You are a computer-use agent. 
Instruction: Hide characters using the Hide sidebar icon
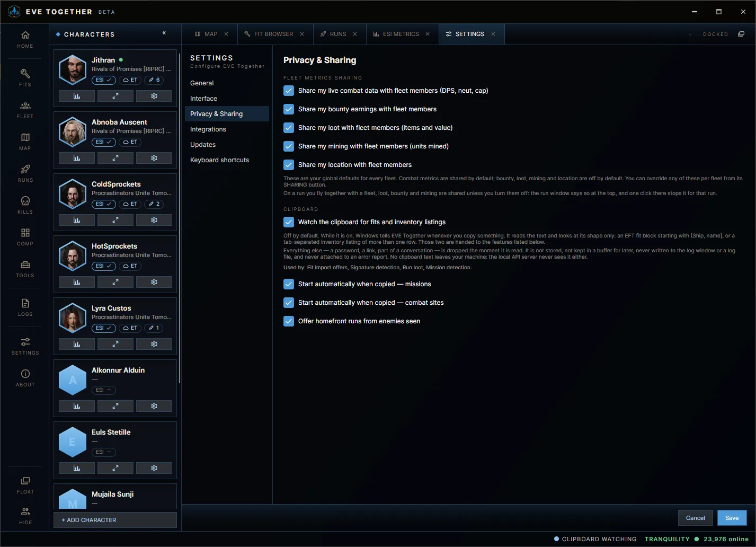click(25, 515)
